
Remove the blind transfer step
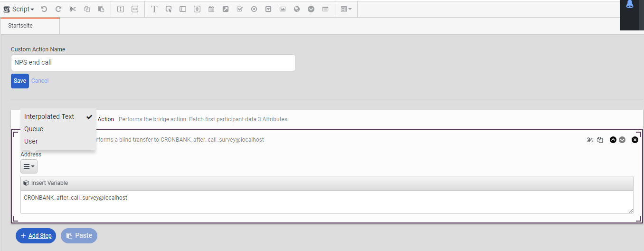[x=635, y=140]
